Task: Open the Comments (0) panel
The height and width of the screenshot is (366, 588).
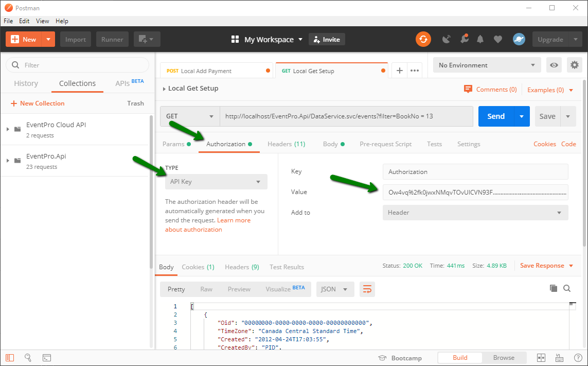Action: click(490, 90)
